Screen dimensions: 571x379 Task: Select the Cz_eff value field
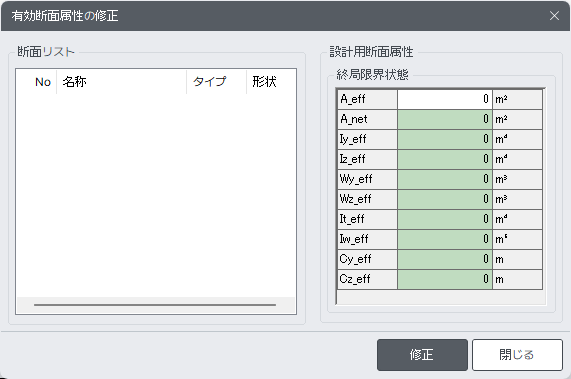click(x=445, y=280)
